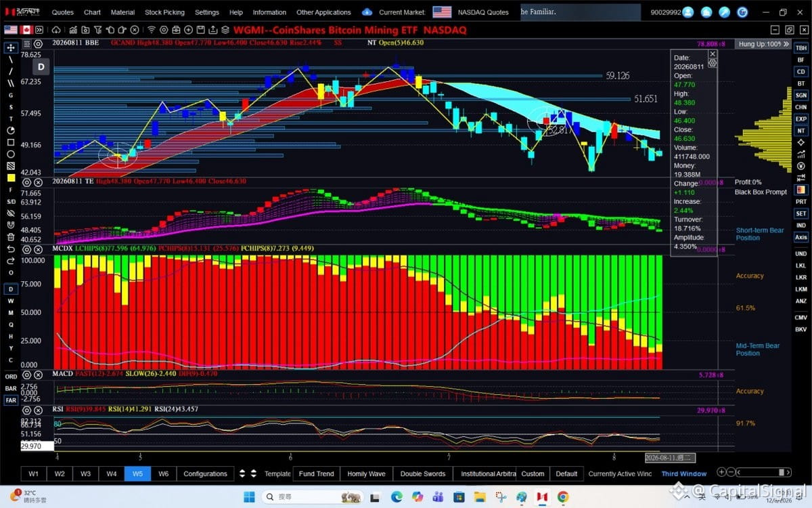Screen dimensions: 812x508
Task: Click the NASDAQ Quotes link
Action: coord(483,12)
